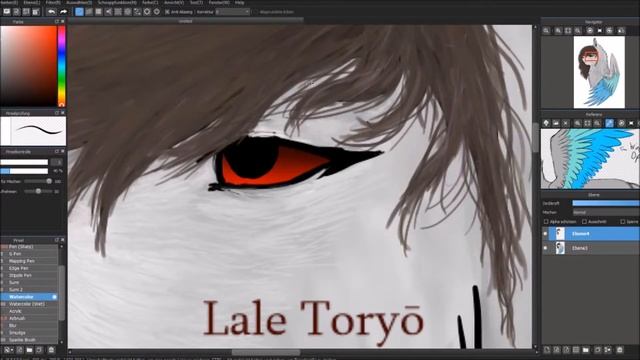Screen dimensions: 640x360
Task: Click the folder icon below the brush list
Action: [x=29, y=350]
